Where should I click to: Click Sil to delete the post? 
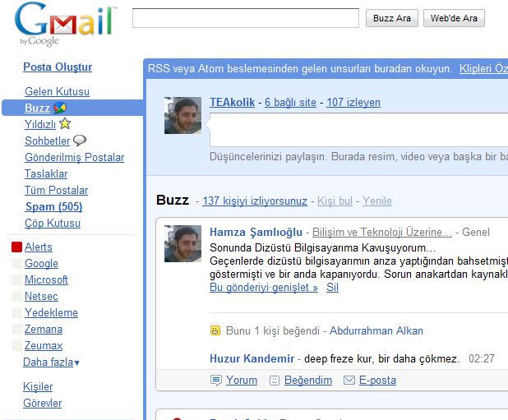332,287
